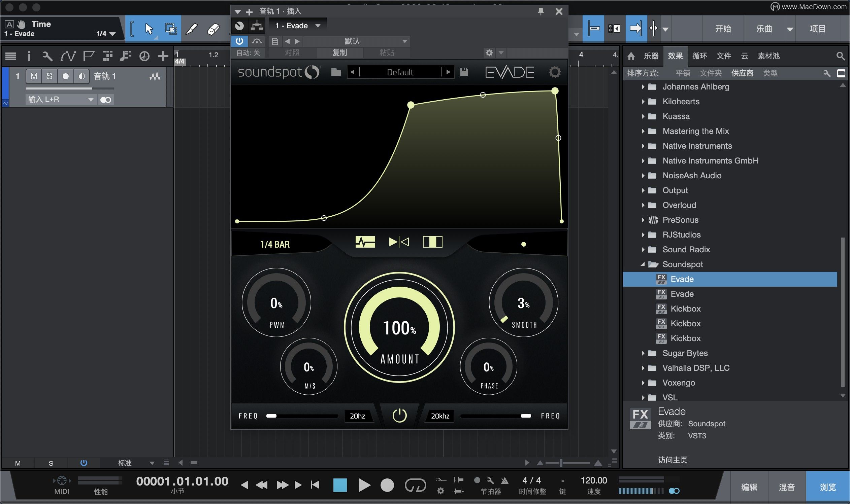The image size is (850, 504).
Task: Select the Eraser tool
Action: point(214,29)
